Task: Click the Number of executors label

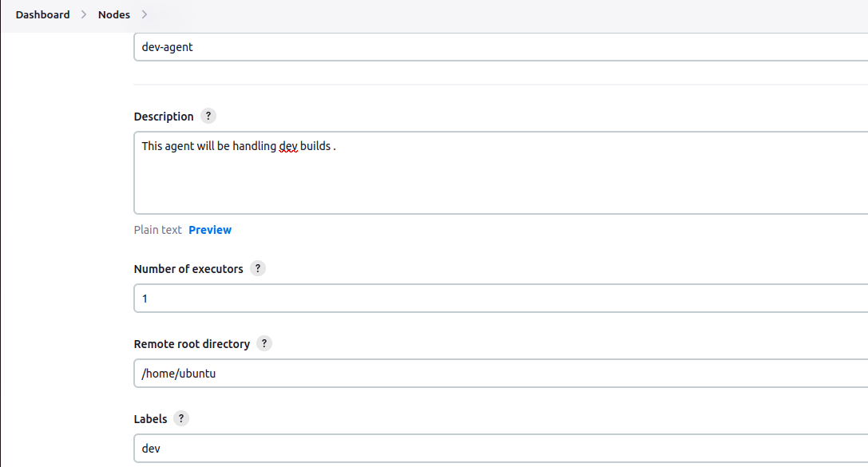Action: pyautogui.click(x=188, y=269)
